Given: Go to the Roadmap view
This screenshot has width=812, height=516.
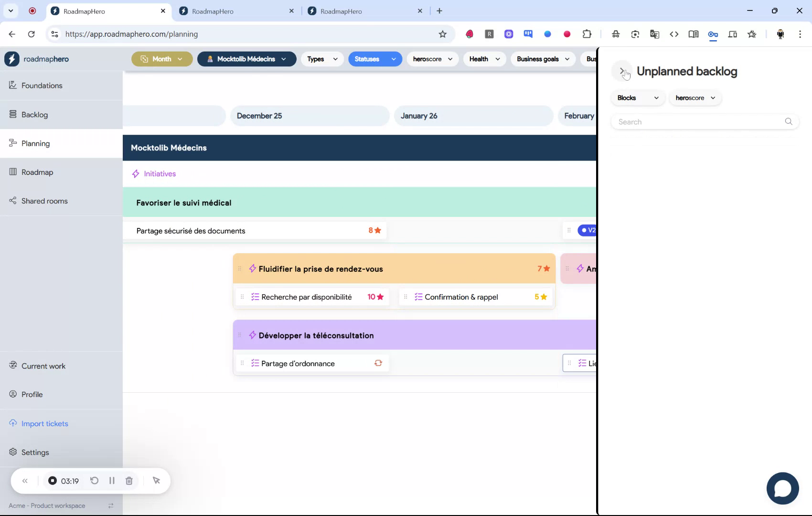Looking at the screenshot, I should pos(37,172).
